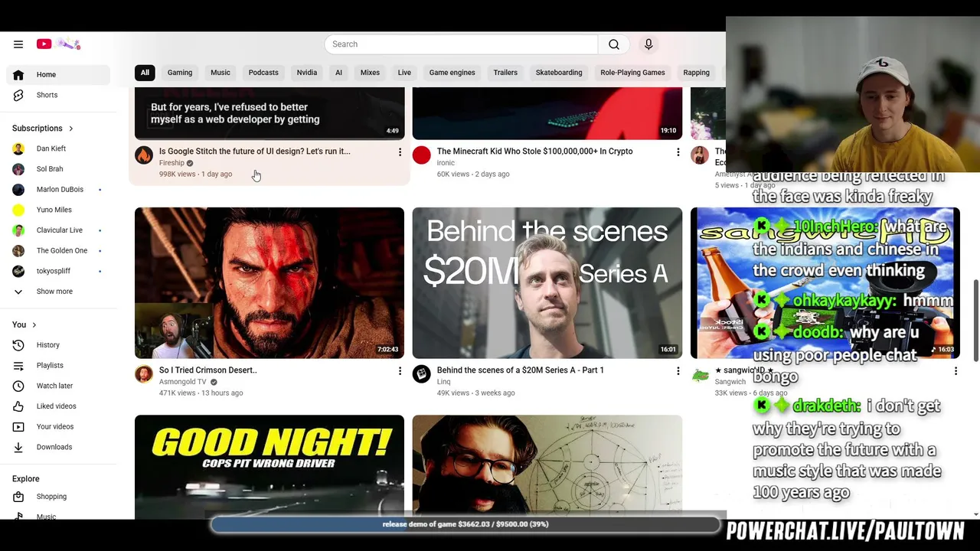980x551 pixels.
Task: Click Sangwich channel avatar
Action: (x=700, y=374)
